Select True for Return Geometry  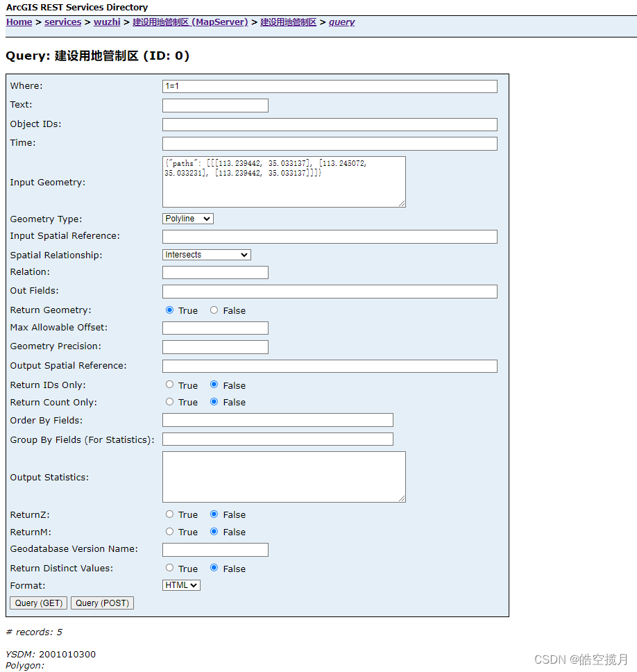pyautogui.click(x=169, y=310)
